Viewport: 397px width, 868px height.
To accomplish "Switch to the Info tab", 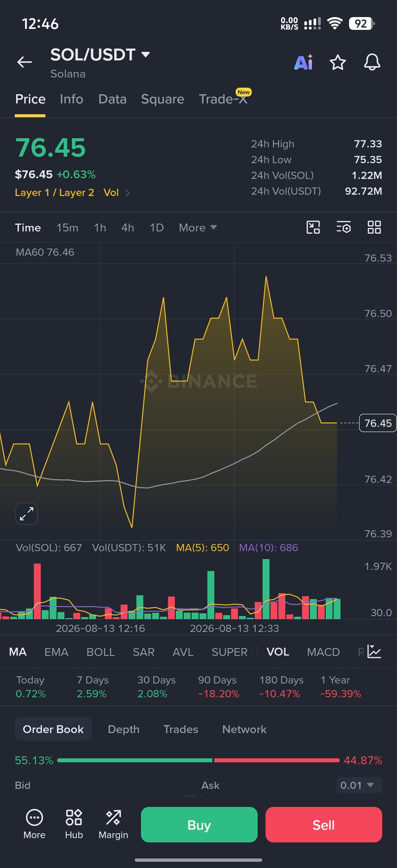I will click(72, 99).
